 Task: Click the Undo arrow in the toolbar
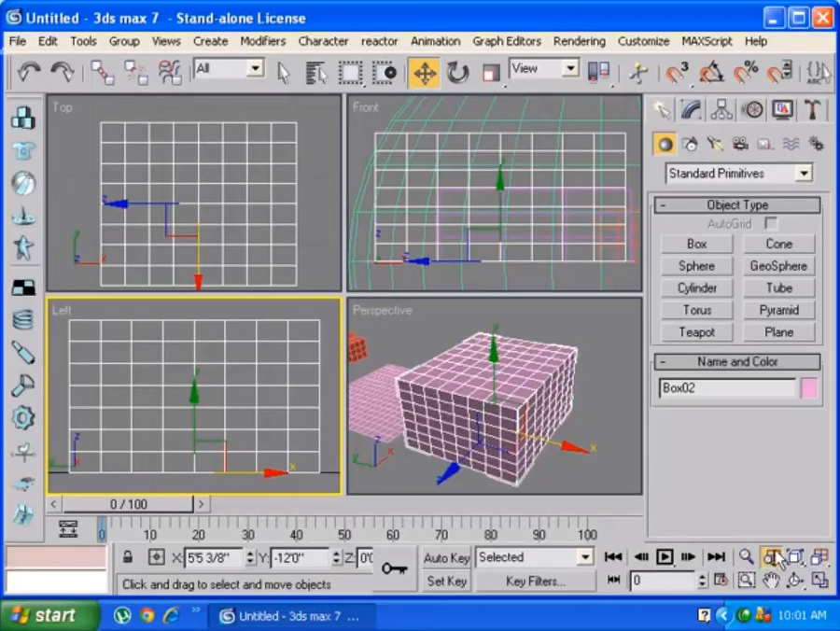click(x=28, y=72)
